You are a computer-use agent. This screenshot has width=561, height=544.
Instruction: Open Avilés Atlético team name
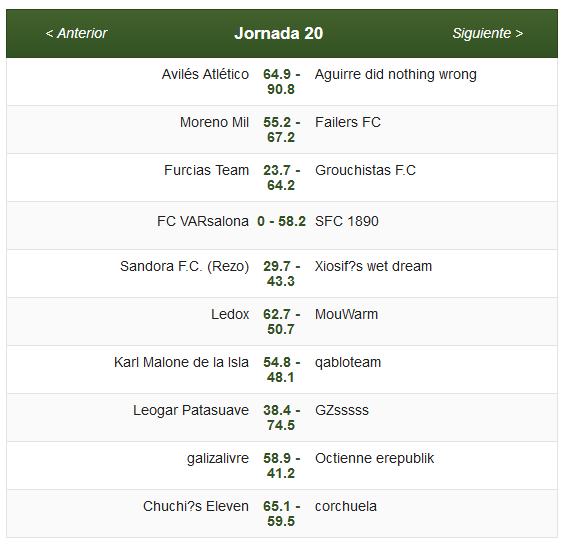pos(205,74)
